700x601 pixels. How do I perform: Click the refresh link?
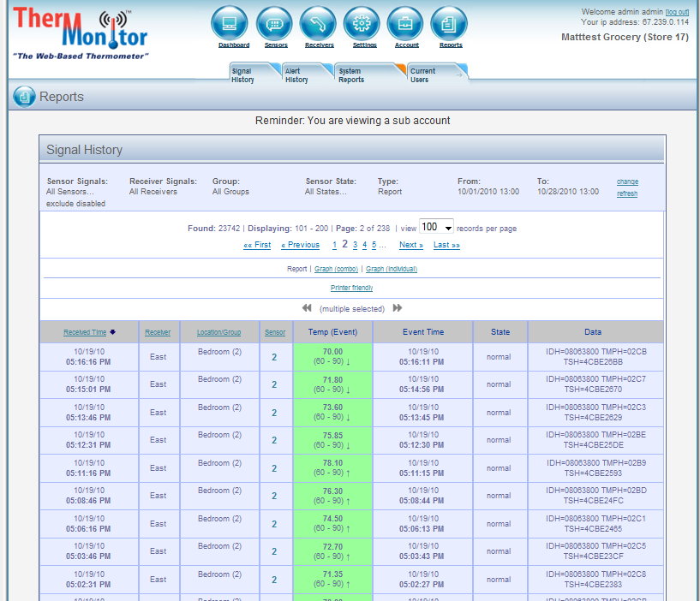[627, 193]
